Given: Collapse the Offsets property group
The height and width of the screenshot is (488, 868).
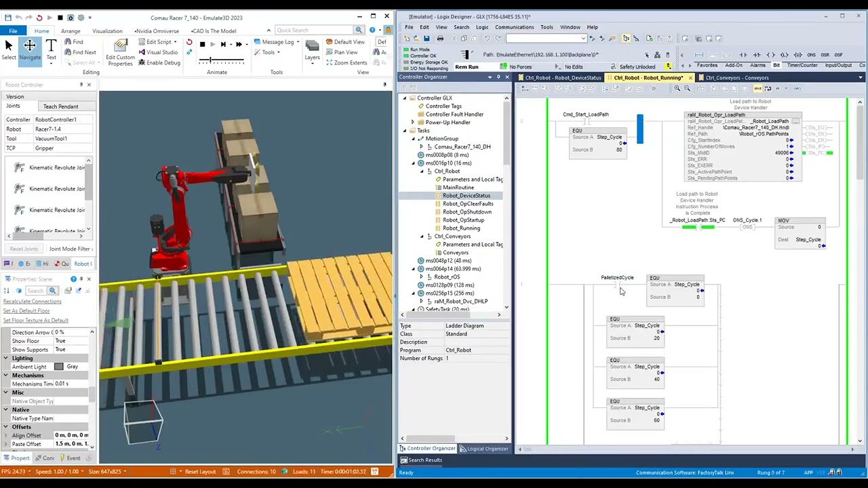Looking at the screenshot, I should click(x=6, y=427).
